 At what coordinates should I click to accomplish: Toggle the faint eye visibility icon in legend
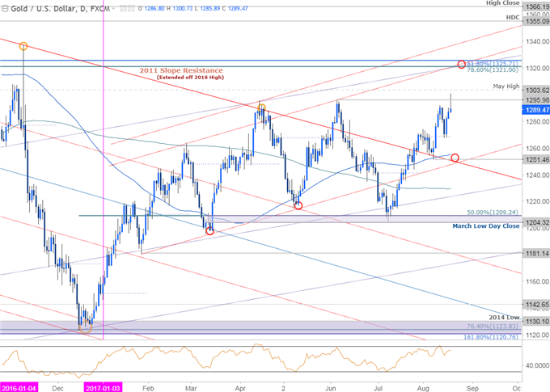[x=123, y=8]
